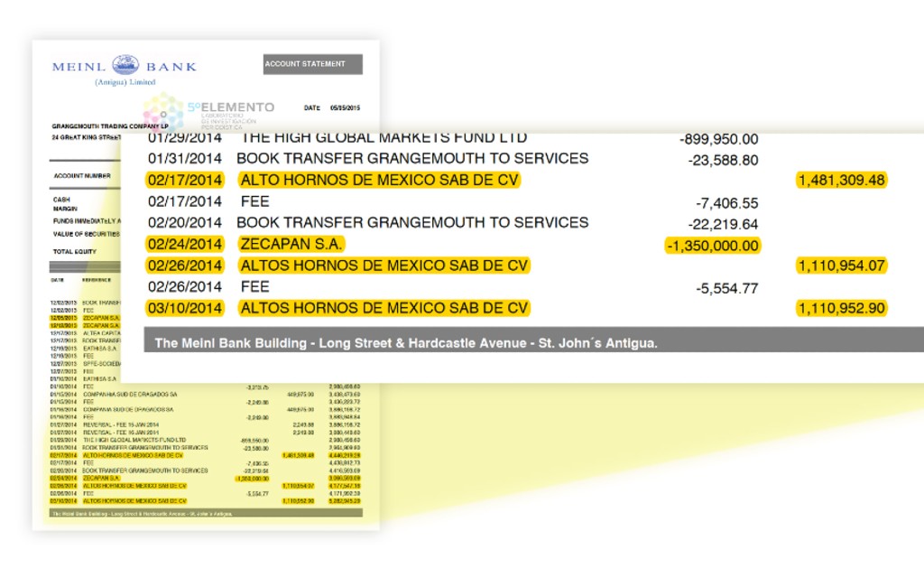924x578 pixels.
Task: Click the Total Equity label
Action: pyautogui.click(x=74, y=251)
